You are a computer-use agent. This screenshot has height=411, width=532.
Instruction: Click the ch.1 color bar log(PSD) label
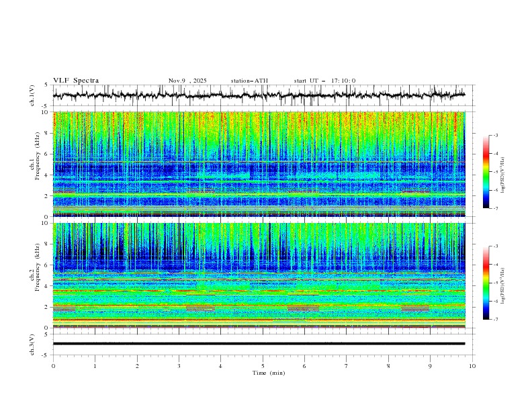(x=503, y=175)
